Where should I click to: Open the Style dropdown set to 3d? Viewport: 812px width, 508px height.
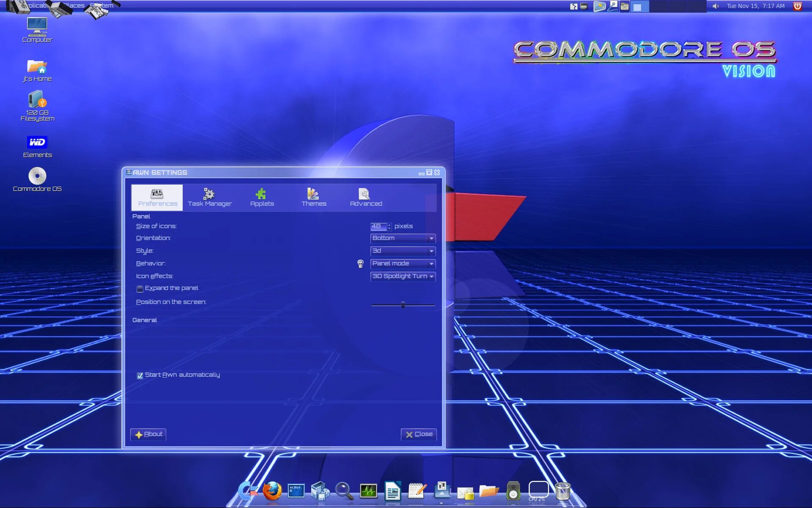pos(402,251)
